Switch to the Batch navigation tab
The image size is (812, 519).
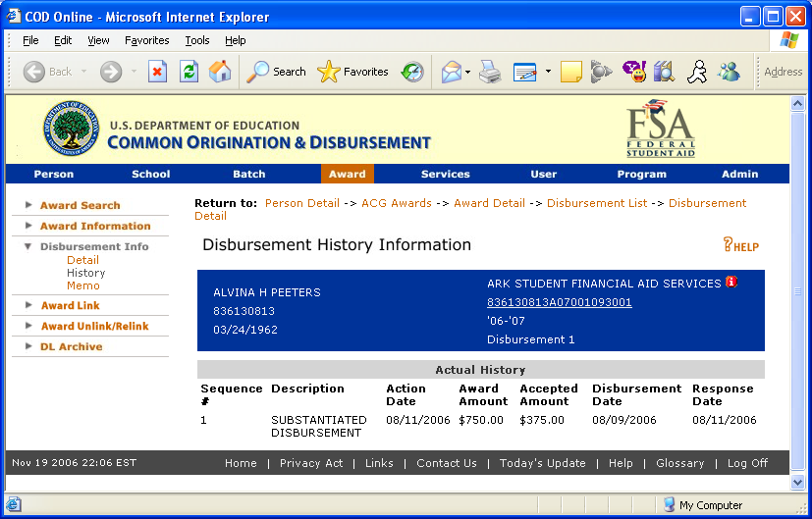tap(249, 174)
